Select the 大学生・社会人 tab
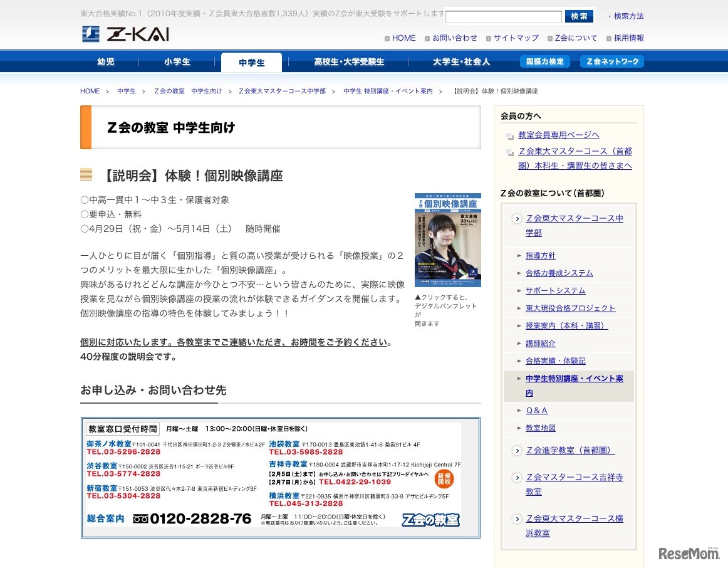 click(x=461, y=62)
